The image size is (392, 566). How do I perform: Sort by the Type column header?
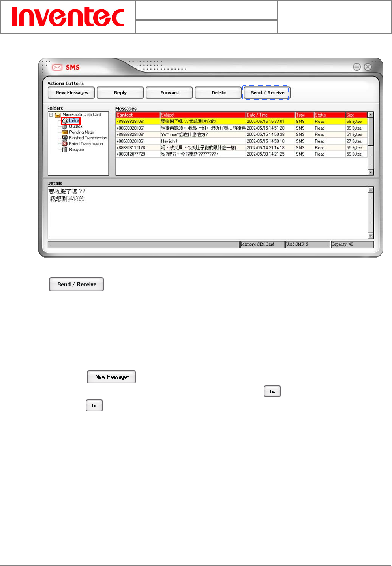pos(304,115)
